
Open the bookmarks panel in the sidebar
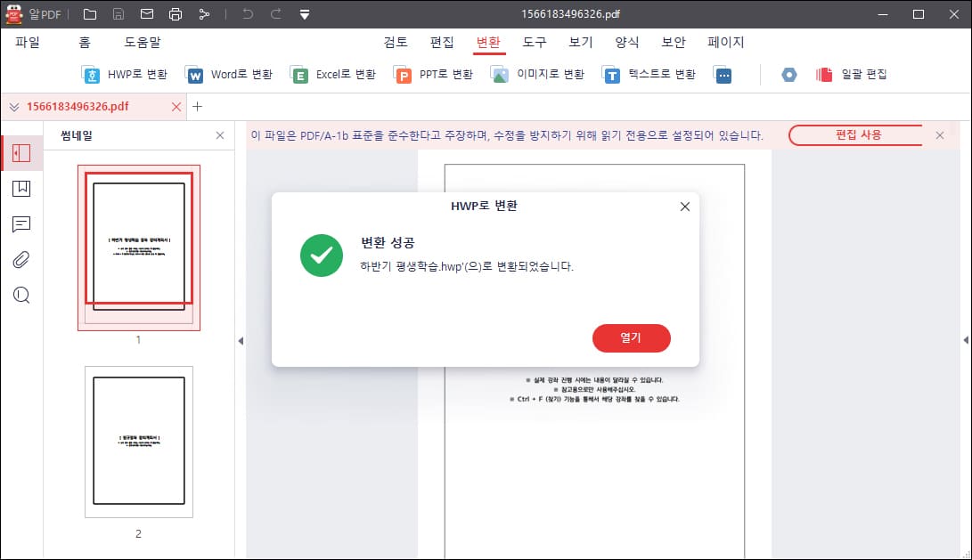[20, 188]
